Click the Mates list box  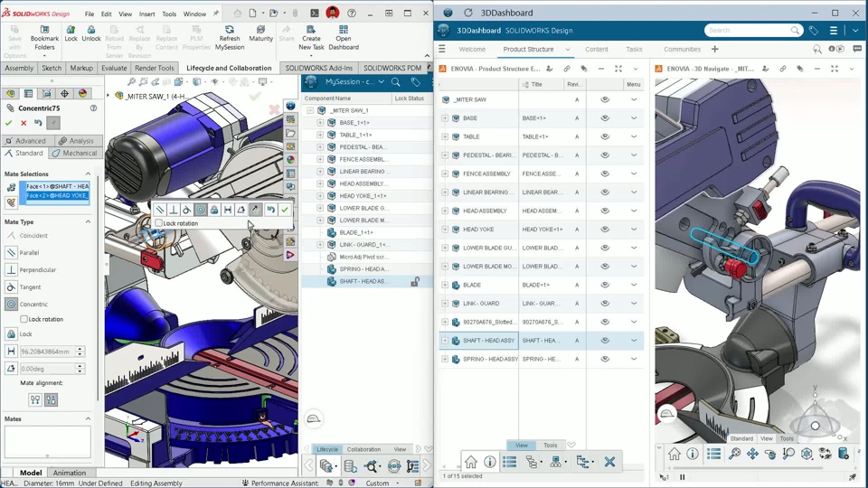click(48, 442)
